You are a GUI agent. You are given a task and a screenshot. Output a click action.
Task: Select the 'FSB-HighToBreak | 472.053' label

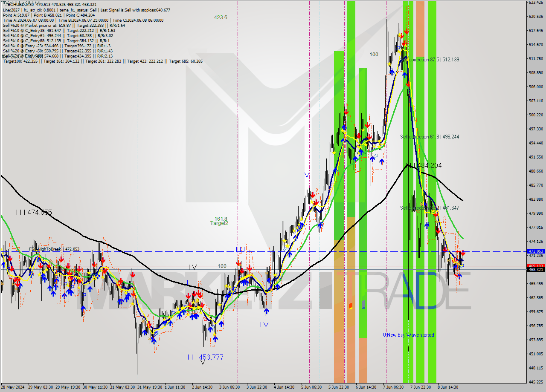[x=54, y=249]
